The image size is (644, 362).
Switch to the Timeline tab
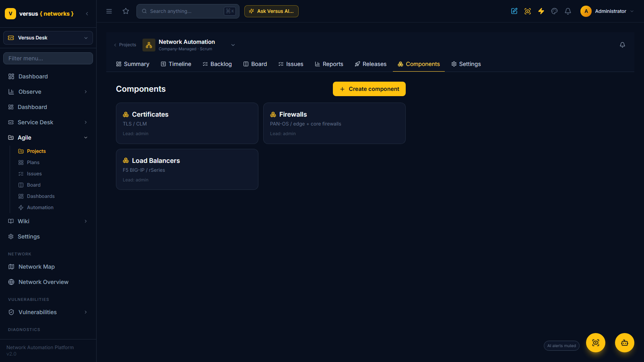pyautogui.click(x=176, y=64)
